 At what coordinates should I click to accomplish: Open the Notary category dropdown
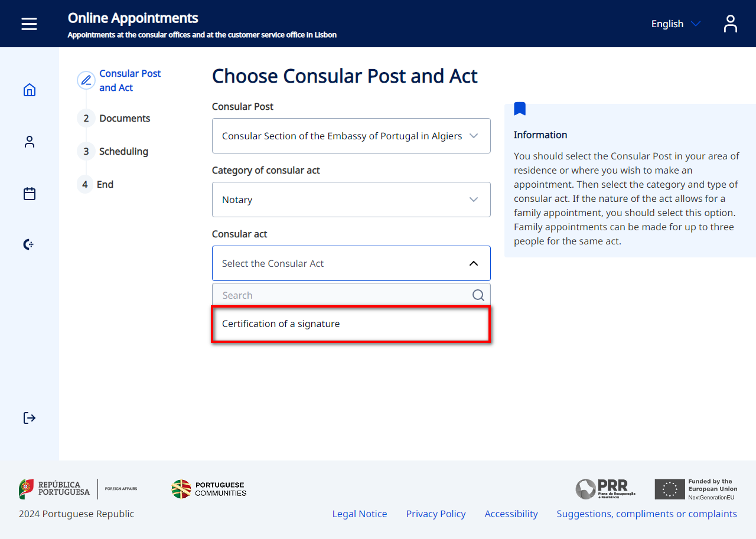(x=351, y=200)
